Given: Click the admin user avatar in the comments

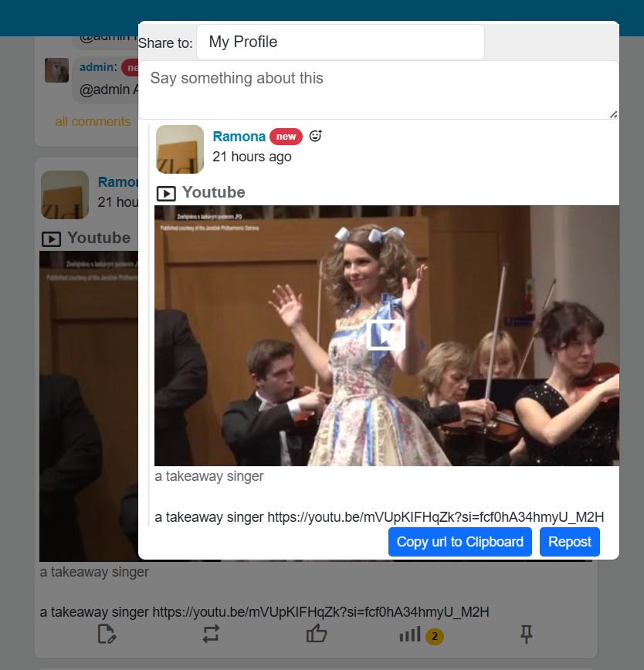Looking at the screenshot, I should point(56,69).
